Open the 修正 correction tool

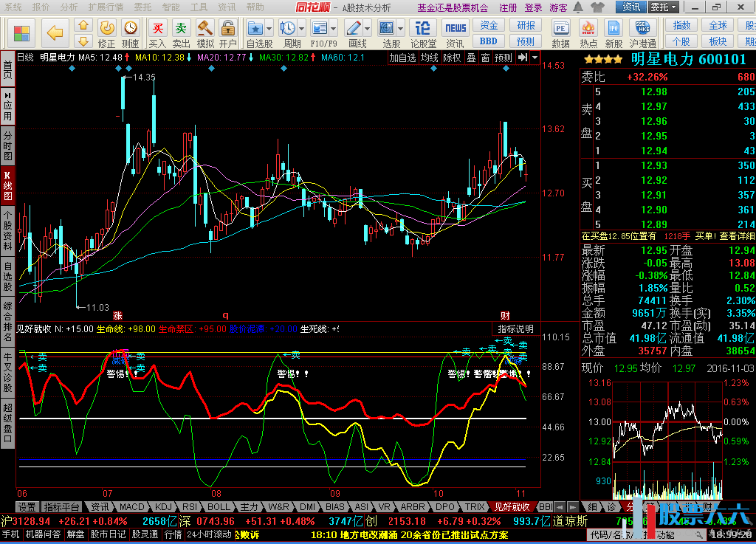106,34
